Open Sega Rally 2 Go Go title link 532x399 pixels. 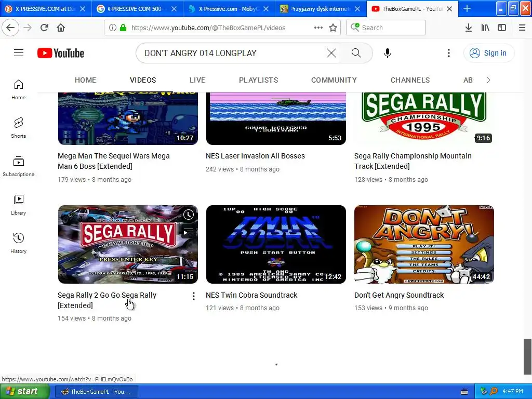click(x=107, y=300)
